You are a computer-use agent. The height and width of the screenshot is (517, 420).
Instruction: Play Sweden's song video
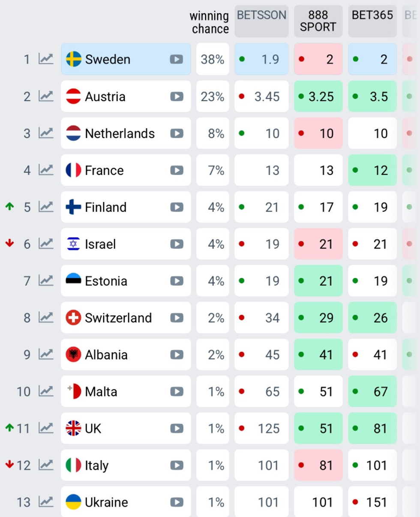click(x=176, y=59)
